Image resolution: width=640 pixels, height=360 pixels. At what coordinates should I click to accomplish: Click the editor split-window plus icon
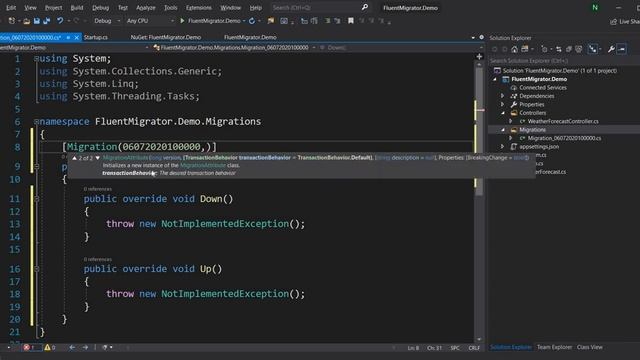tap(479, 57)
